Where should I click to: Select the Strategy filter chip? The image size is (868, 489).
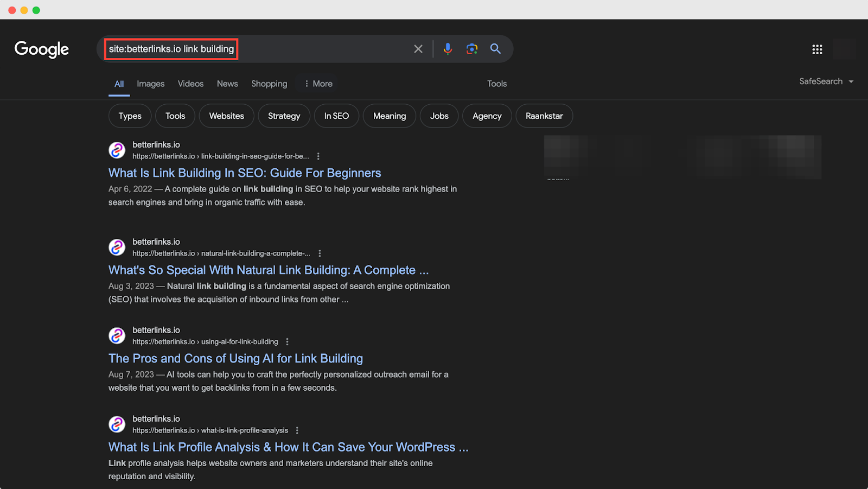click(284, 116)
